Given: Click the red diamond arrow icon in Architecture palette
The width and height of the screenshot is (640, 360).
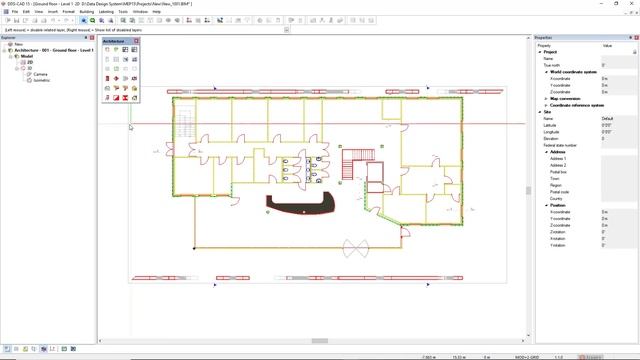Looking at the screenshot, I should 116,78.
